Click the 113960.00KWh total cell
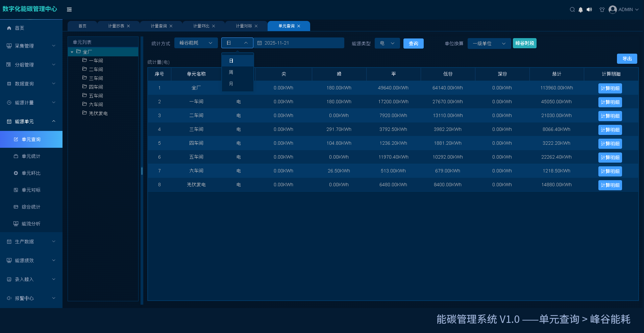 [557, 88]
